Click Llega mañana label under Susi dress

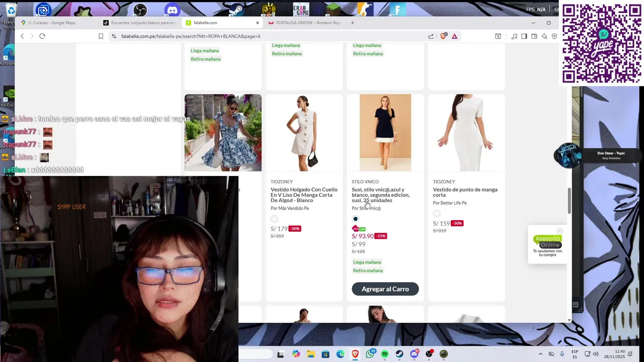click(x=367, y=262)
